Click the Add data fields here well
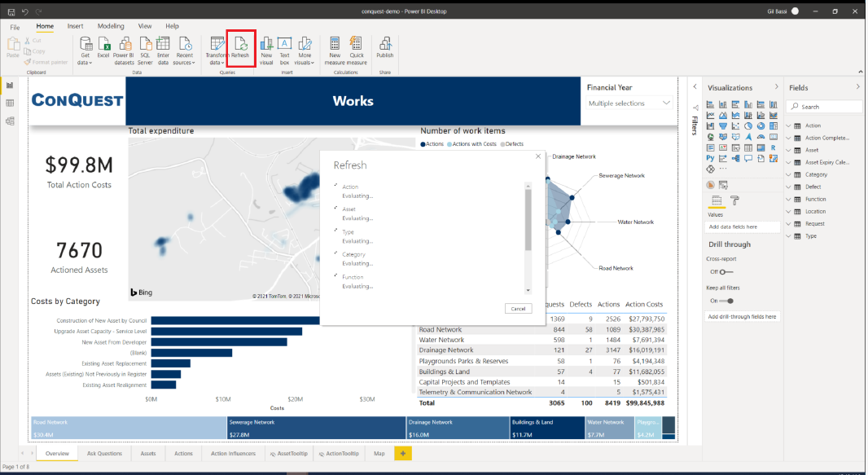Viewport: 868px width, 475px height. (742, 227)
